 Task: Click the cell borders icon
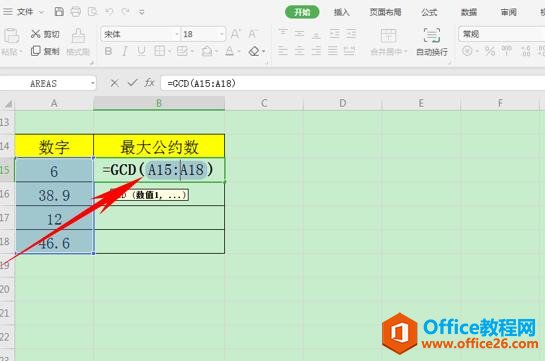[x=160, y=51]
